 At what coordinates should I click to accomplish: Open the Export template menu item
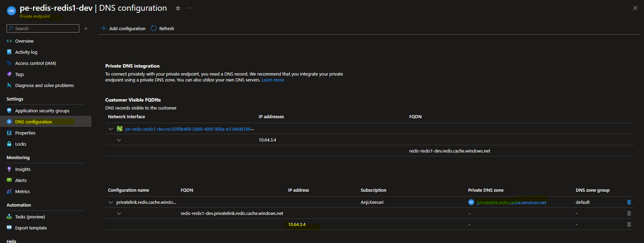[x=31, y=228]
